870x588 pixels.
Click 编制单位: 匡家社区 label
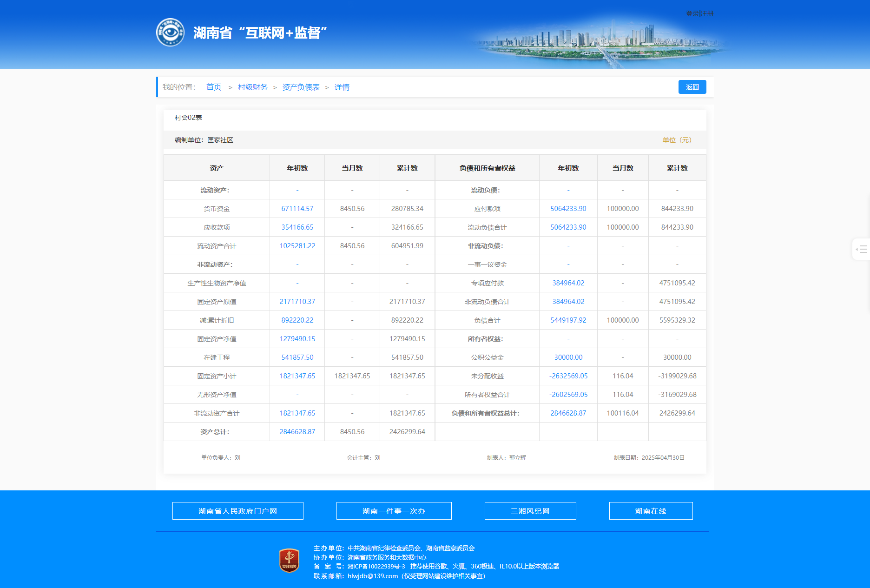tap(204, 140)
